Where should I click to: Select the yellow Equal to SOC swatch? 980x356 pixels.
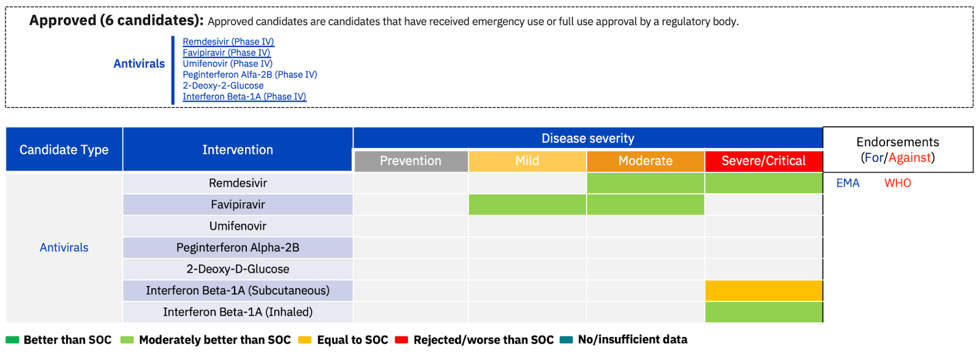click(304, 340)
